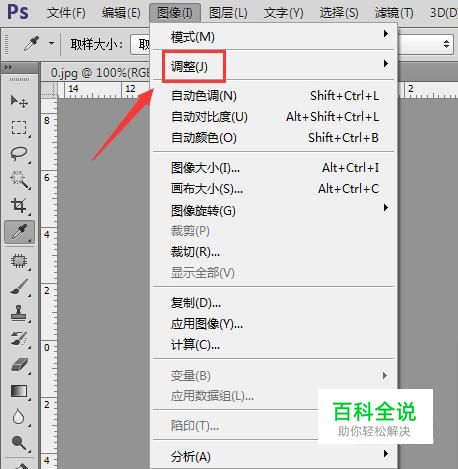Image resolution: width=458 pixels, height=469 pixels.
Task: Open the 取样大小 sample size dropdown
Action: coord(140,44)
